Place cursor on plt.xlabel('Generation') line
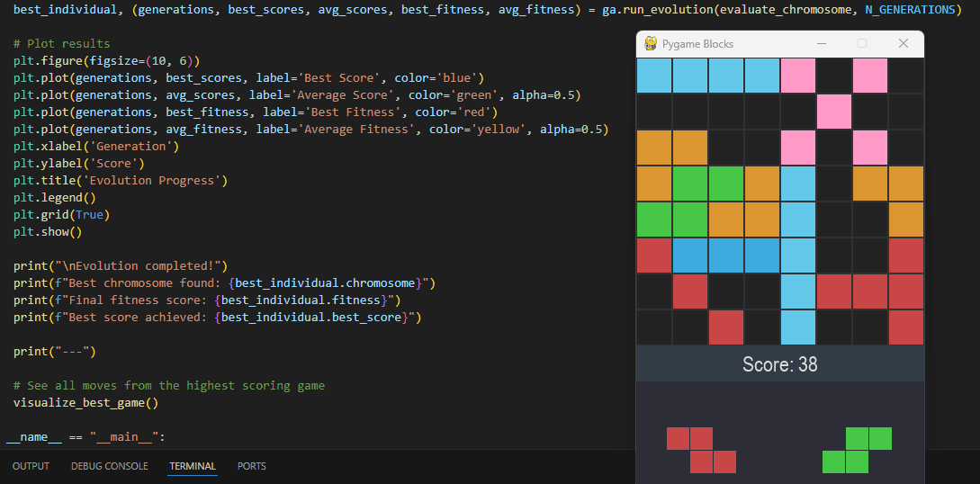The image size is (980, 484). 96,146
